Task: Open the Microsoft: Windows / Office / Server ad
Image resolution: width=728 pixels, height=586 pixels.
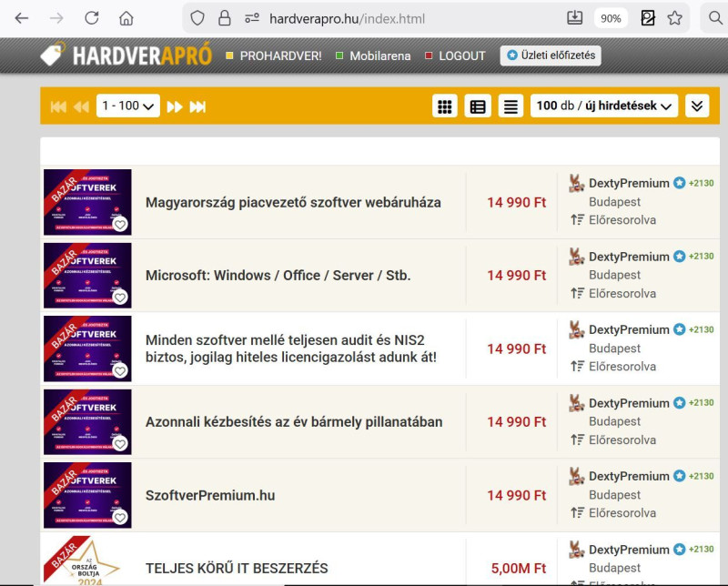Action: click(278, 276)
